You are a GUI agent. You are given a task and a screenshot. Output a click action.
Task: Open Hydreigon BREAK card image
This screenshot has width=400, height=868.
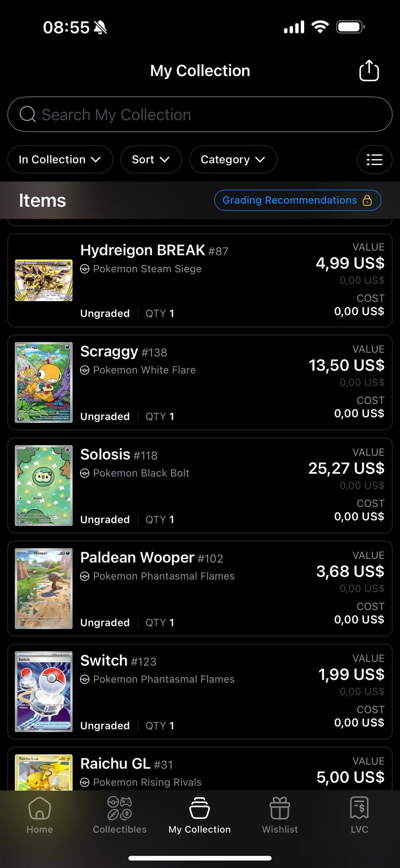click(44, 280)
